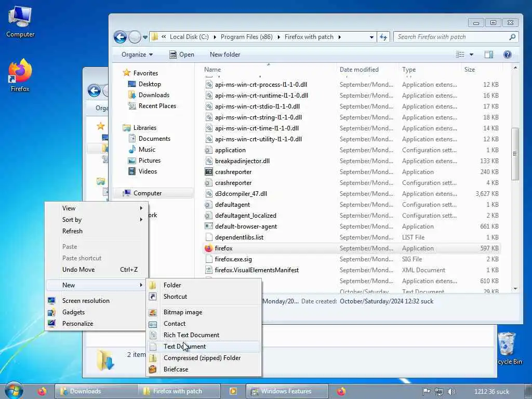Open Computer desktop icon
This screenshot has height=399, width=532.
20,22
